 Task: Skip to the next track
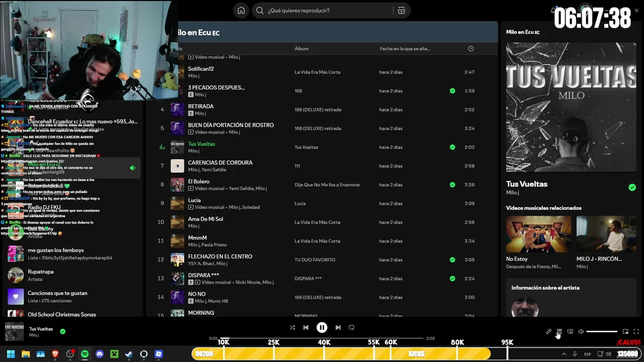tap(338, 327)
